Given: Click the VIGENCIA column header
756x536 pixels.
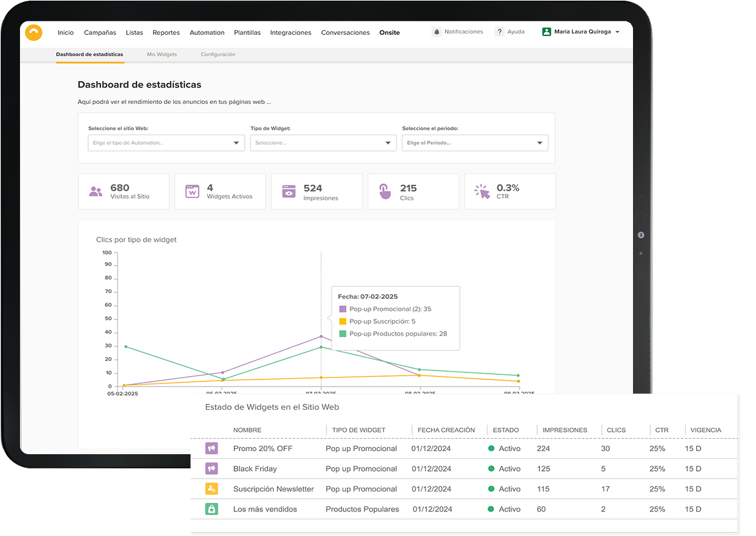Looking at the screenshot, I should 706,430.
